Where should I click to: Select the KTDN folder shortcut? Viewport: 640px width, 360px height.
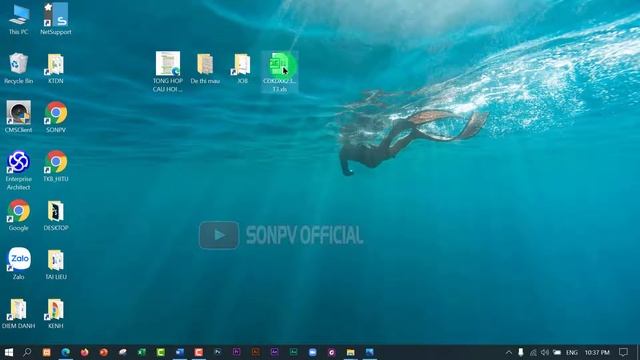(x=56, y=68)
